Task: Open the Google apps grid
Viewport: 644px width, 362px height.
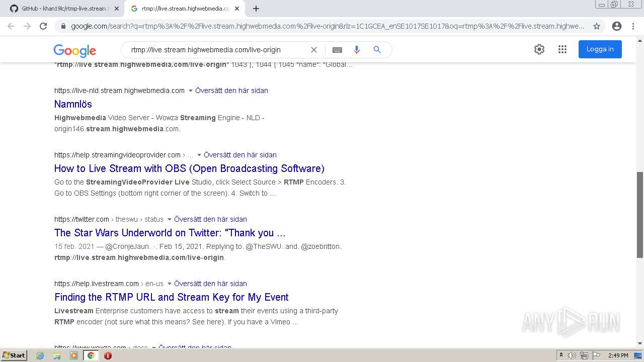Action: 562,49
